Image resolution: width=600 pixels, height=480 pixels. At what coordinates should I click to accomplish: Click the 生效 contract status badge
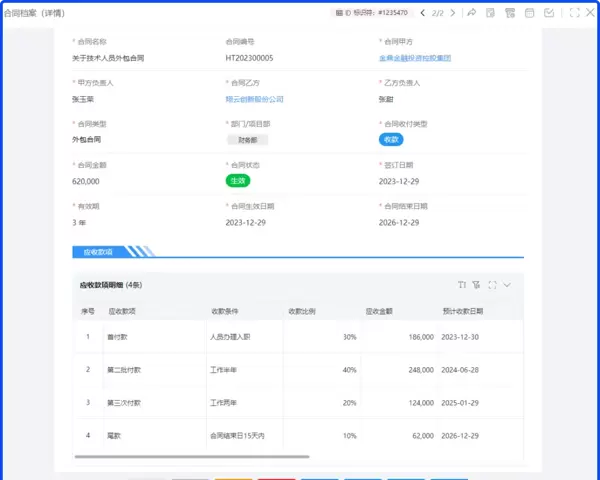[x=237, y=181]
